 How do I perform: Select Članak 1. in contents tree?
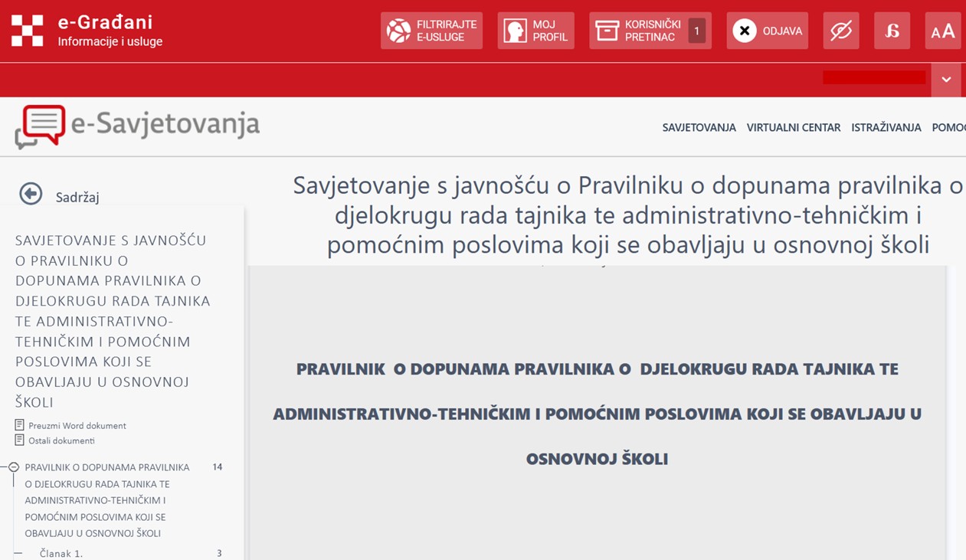coord(61,553)
